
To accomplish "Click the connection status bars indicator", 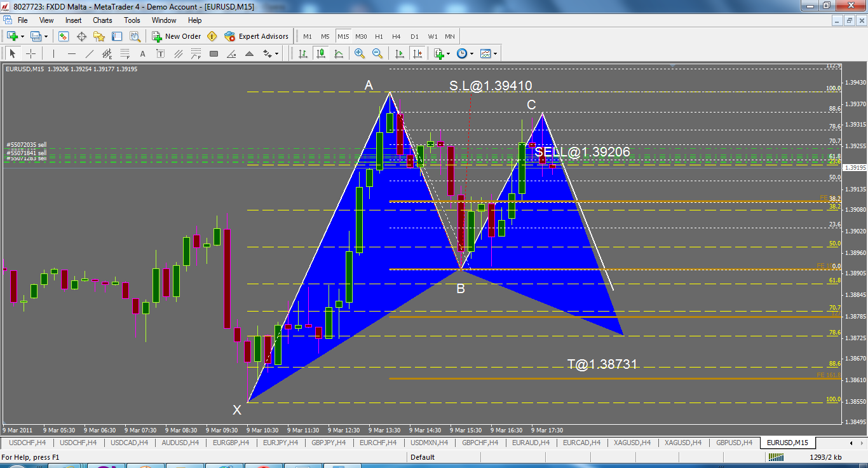I will pos(776,457).
